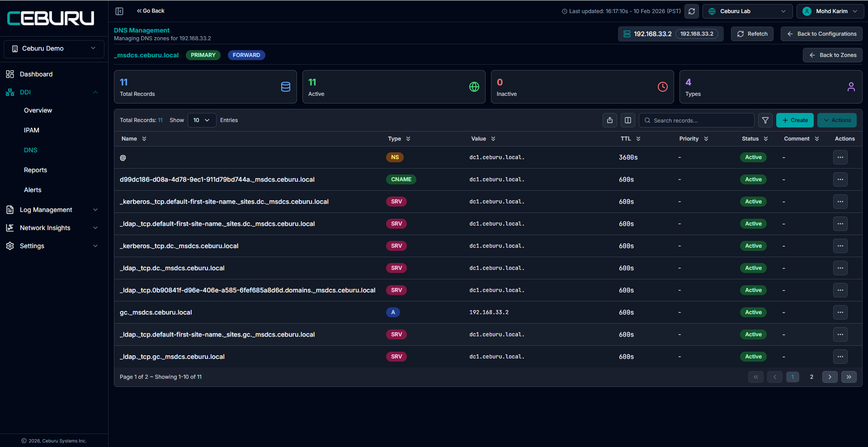Image resolution: width=868 pixels, height=447 pixels.
Task: Click the Active status of gc._msdcs record
Action: coord(753,312)
